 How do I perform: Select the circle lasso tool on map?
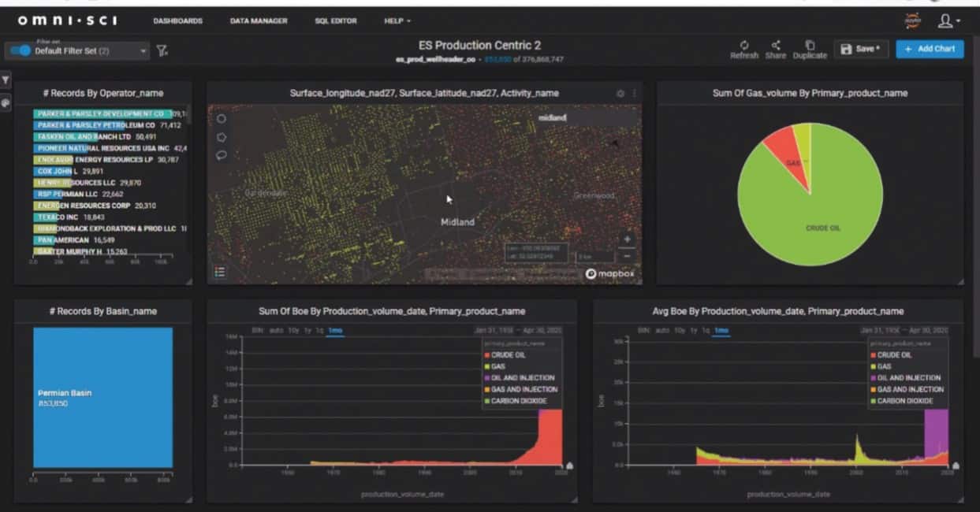(222, 119)
